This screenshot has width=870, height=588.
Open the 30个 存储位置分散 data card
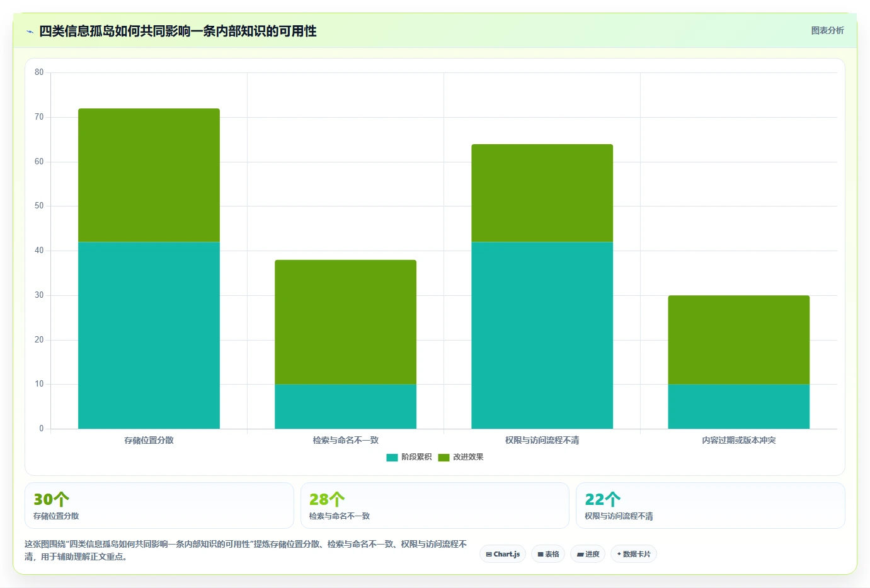point(159,506)
